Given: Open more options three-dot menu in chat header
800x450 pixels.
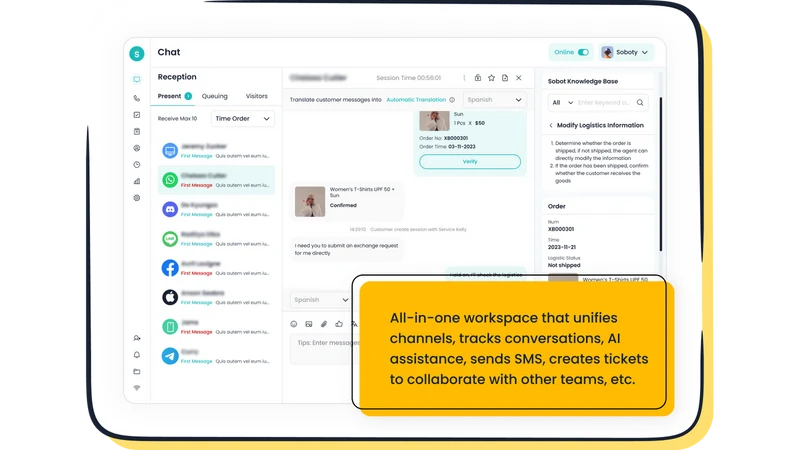Looking at the screenshot, I should pos(464,78).
